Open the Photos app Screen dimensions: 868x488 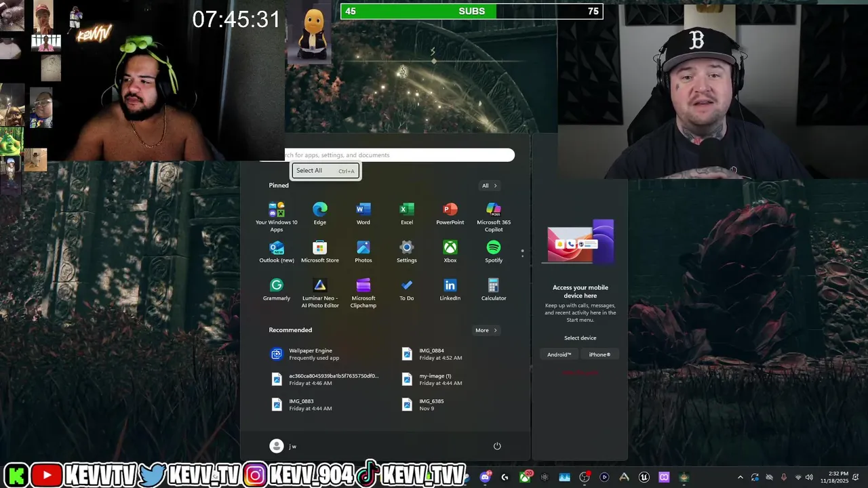(363, 251)
